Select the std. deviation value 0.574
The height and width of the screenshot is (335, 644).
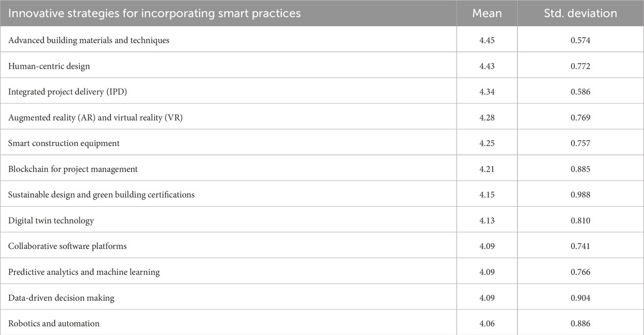[580, 41]
